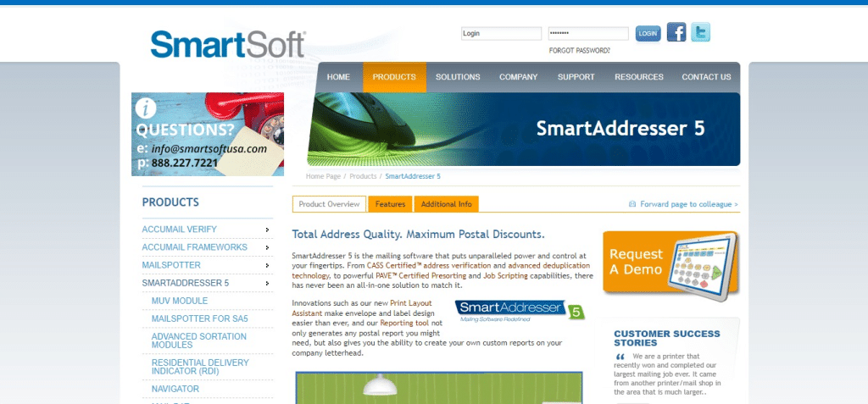Click the Print Layout Assistant link

[362, 308]
